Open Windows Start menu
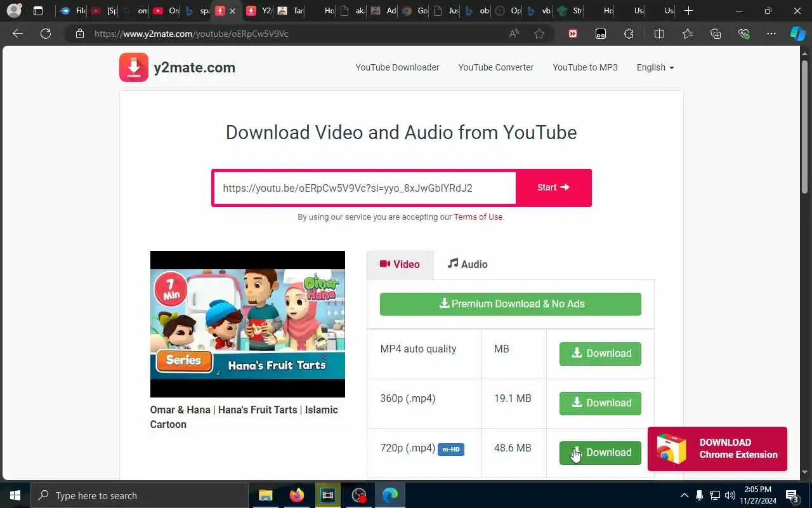Viewport: 812px width, 508px height. click(x=15, y=495)
